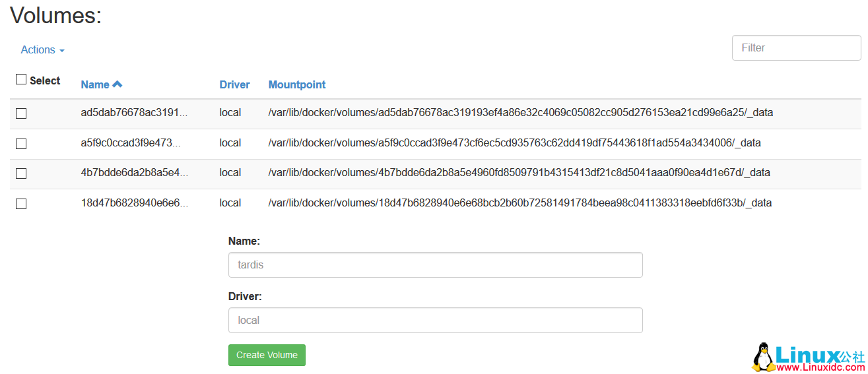
Task: Click the Driver column header to sort
Action: (x=234, y=84)
